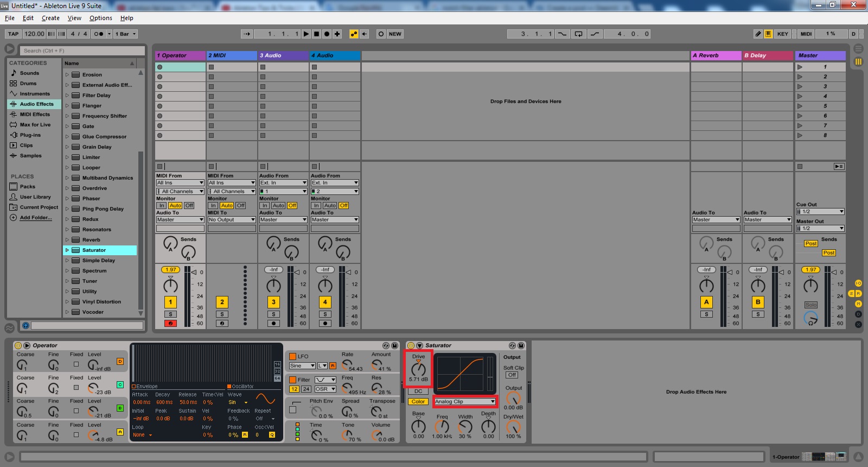Set track 1 Monitor to In
The image size is (868, 467).
pyautogui.click(x=162, y=205)
